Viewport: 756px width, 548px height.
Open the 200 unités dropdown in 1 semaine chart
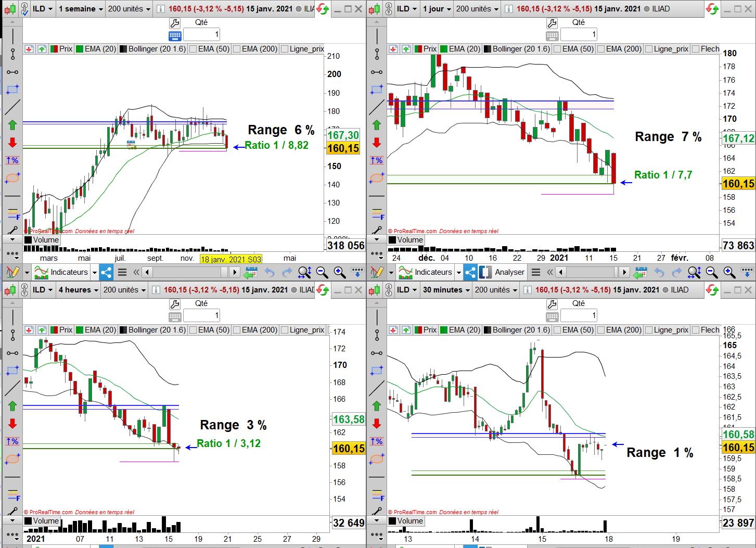[x=129, y=9]
